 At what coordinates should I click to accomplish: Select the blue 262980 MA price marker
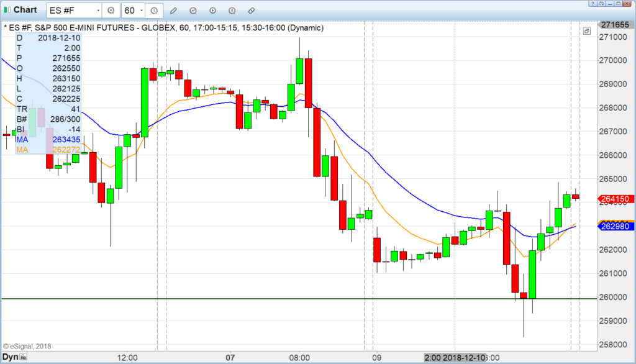pyautogui.click(x=616, y=227)
